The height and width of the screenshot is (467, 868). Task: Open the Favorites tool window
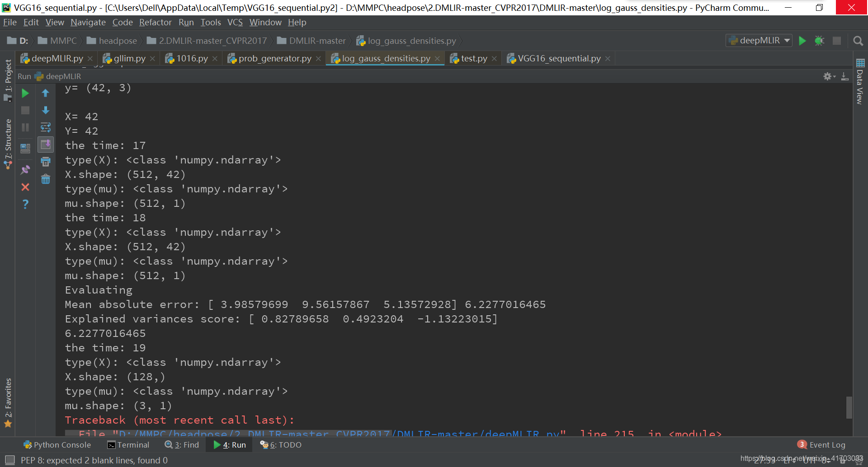(8, 402)
